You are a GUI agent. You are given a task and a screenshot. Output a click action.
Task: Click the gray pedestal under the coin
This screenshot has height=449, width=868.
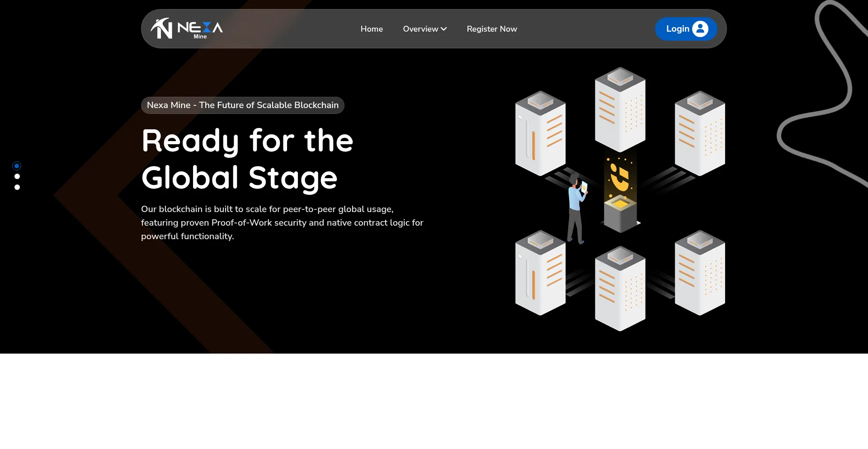pos(620,216)
